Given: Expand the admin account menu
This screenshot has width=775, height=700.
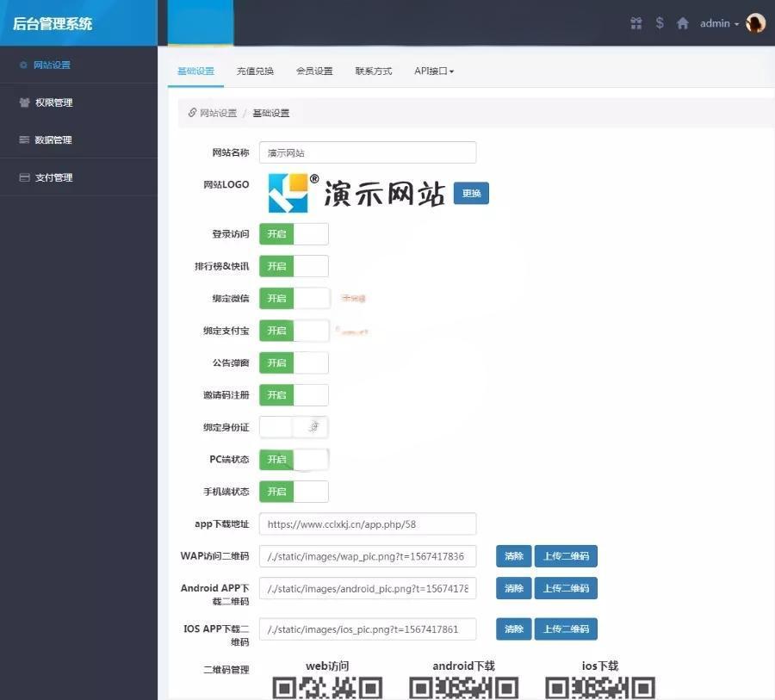Looking at the screenshot, I should point(717,23).
